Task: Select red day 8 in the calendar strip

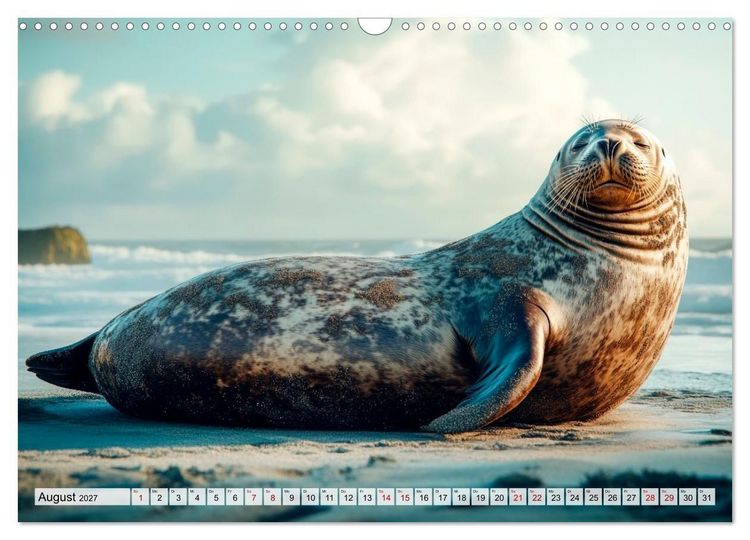Action: click(x=272, y=497)
